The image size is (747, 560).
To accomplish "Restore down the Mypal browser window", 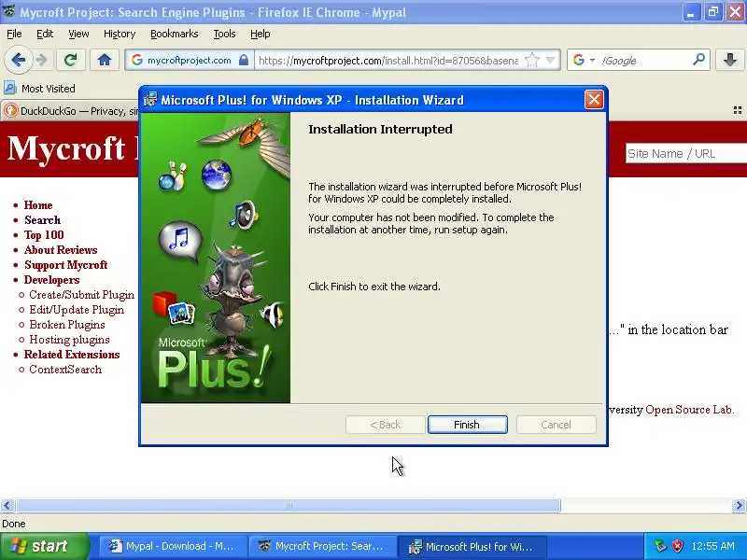I will [x=712, y=12].
